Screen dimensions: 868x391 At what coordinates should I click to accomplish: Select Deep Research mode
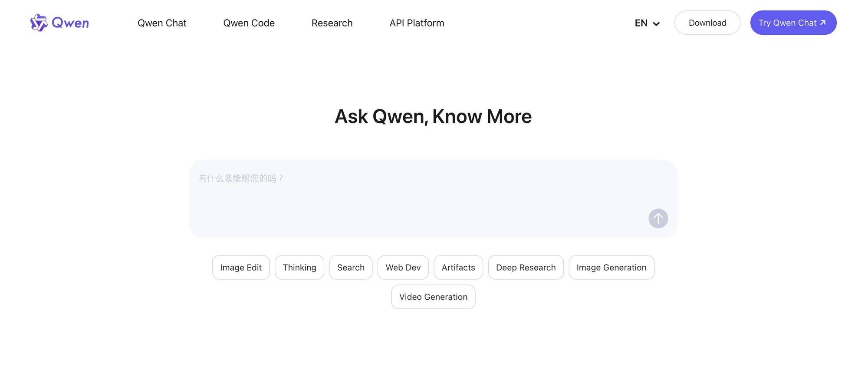click(x=526, y=267)
